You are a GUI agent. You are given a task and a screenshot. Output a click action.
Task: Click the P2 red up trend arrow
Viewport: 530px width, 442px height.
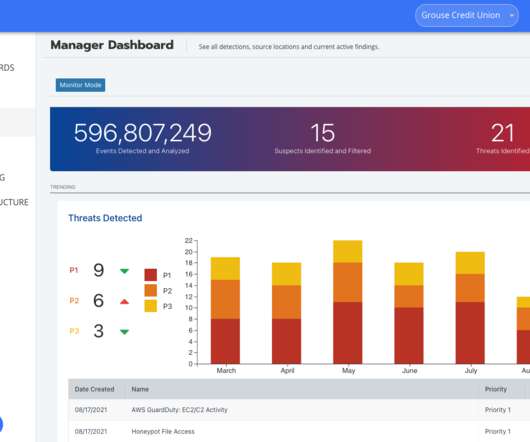(124, 301)
